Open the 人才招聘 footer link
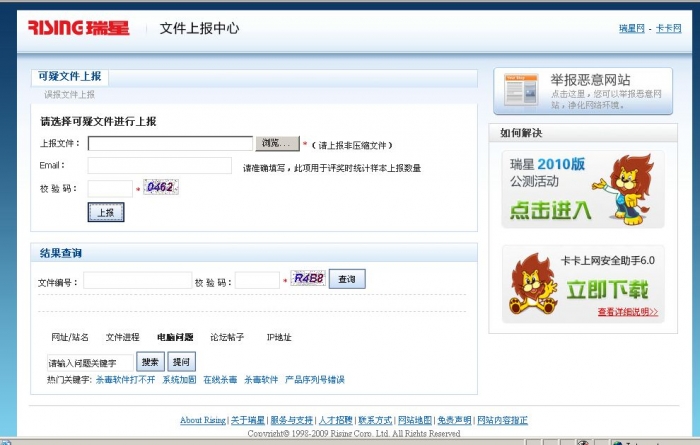The image size is (700, 445). click(x=335, y=420)
